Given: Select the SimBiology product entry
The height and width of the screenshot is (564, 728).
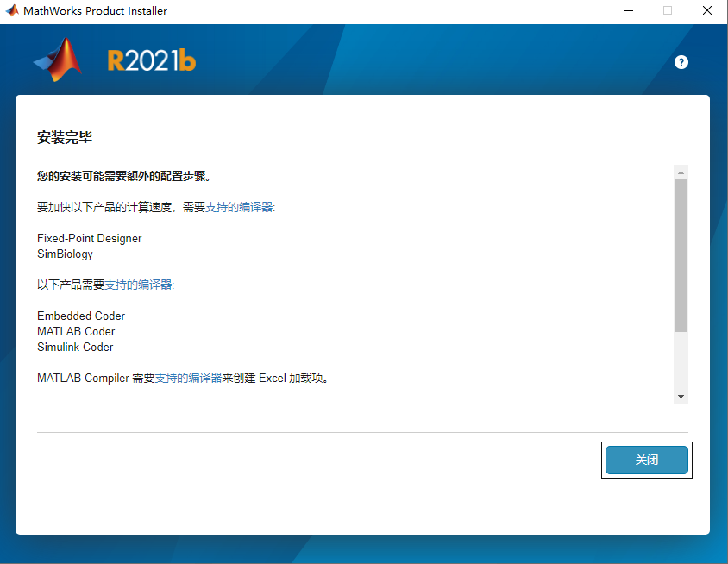Looking at the screenshot, I should pos(64,254).
